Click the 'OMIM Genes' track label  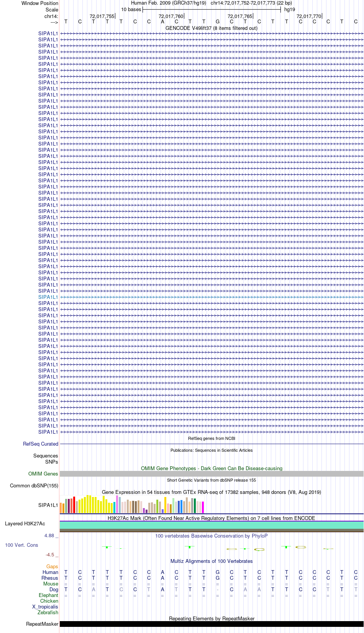tap(43, 474)
